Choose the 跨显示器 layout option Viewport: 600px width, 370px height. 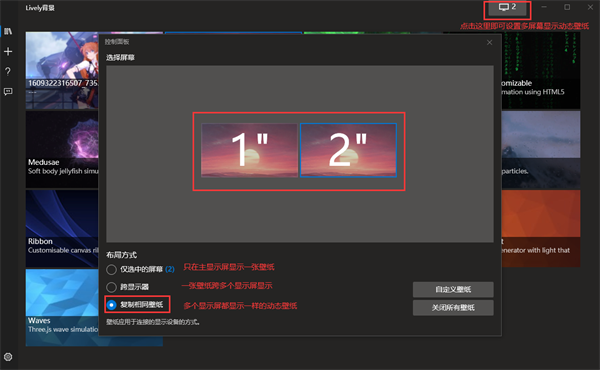pos(128,287)
